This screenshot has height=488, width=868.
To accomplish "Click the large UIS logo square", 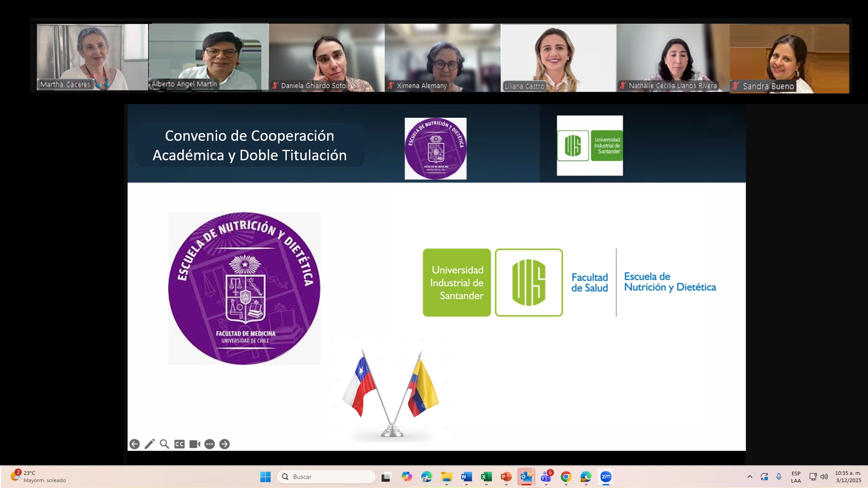I will 529,282.
